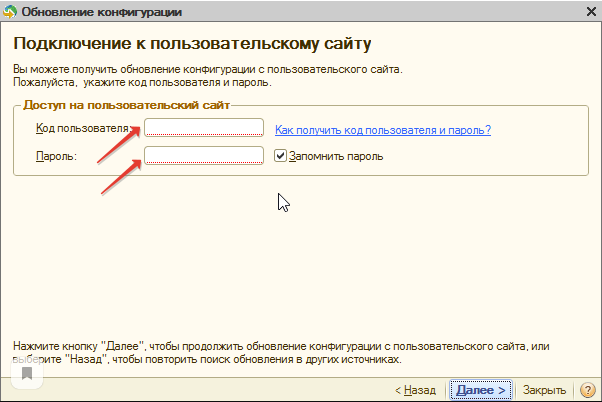Screen dimensions: 602x402
Task: Open "Как получить код пользователя и пароль?" link
Action: pos(382,130)
